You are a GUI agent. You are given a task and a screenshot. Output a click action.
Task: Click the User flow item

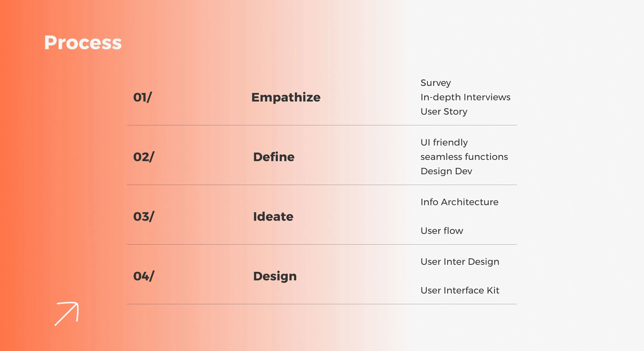442,231
